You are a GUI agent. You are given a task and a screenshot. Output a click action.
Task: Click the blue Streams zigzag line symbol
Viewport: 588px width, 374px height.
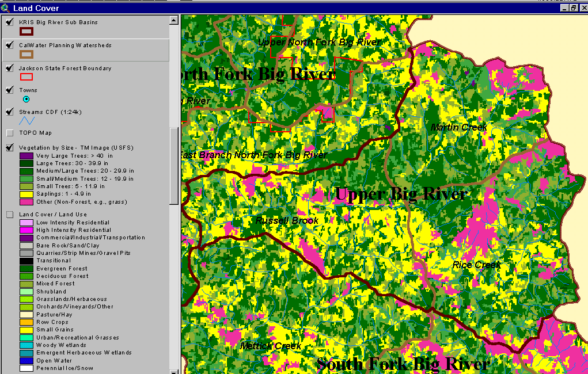pyautogui.click(x=26, y=121)
